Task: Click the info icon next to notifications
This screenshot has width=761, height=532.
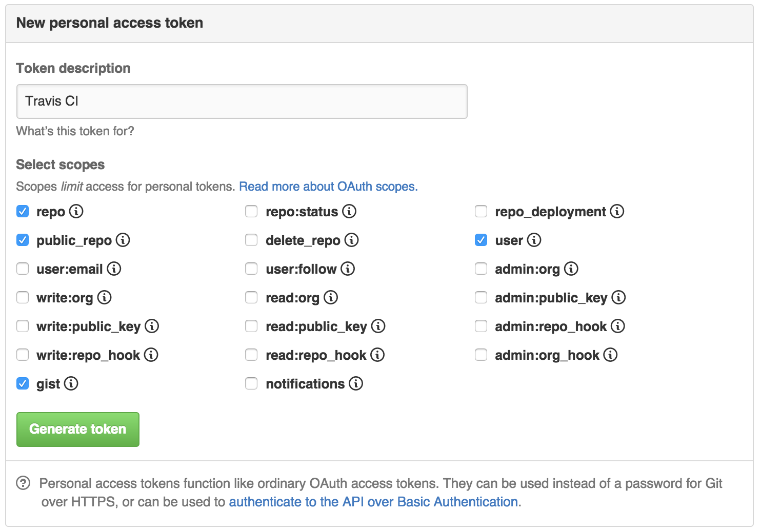Action: 356,383
